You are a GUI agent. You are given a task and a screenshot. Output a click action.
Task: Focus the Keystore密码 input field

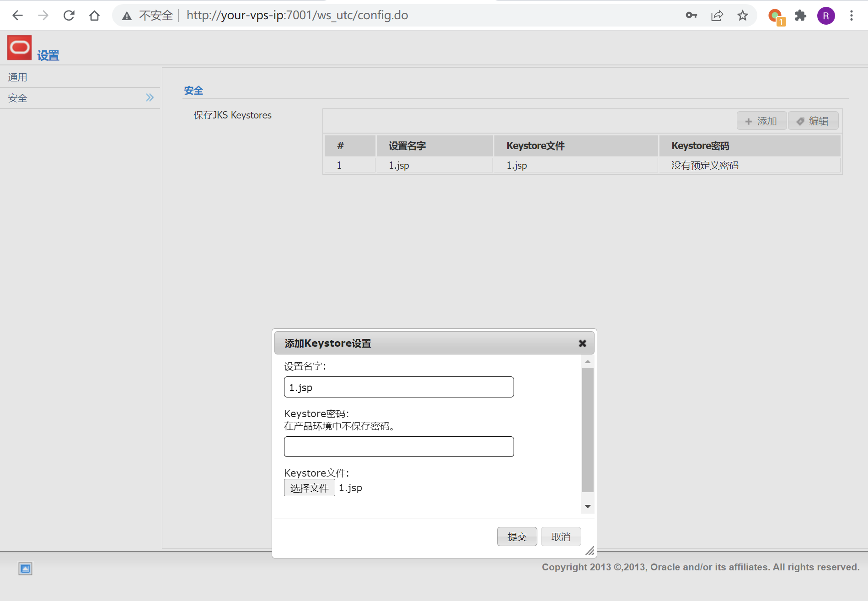point(398,447)
